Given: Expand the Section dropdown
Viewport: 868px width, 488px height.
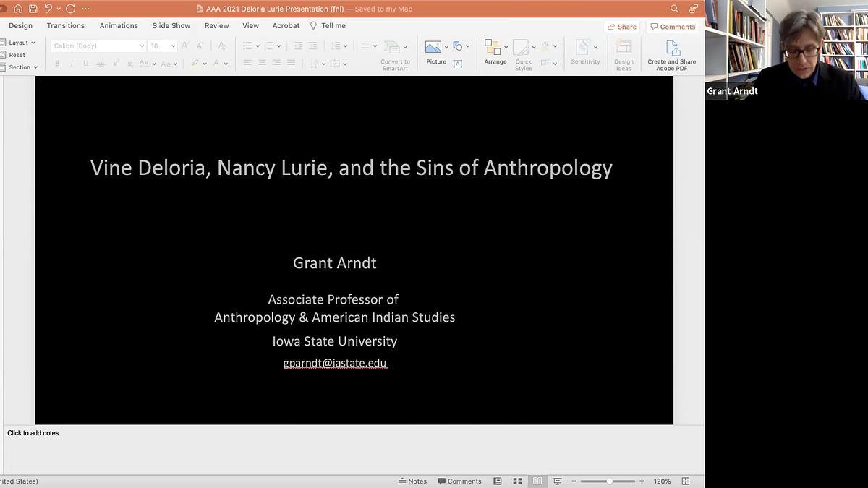Looking at the screenshot, I should (22, 67).
